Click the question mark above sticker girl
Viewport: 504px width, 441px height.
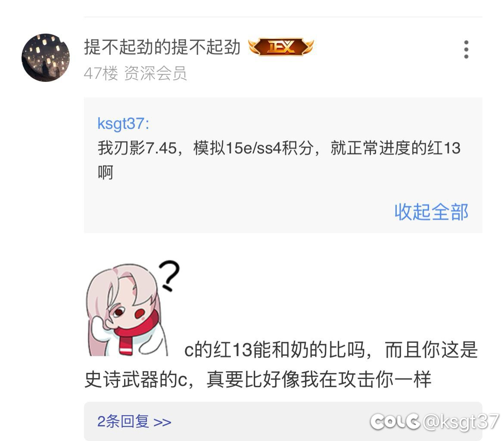pos(169,276)
